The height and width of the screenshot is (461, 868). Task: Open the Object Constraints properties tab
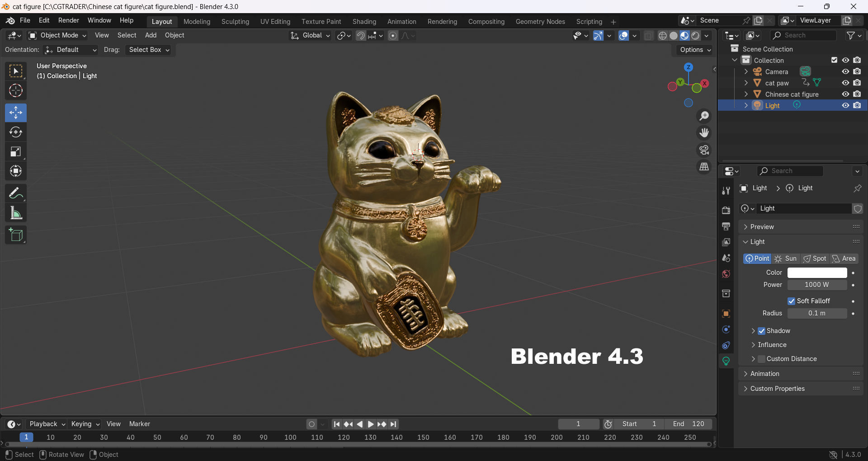tap(726, 345)
